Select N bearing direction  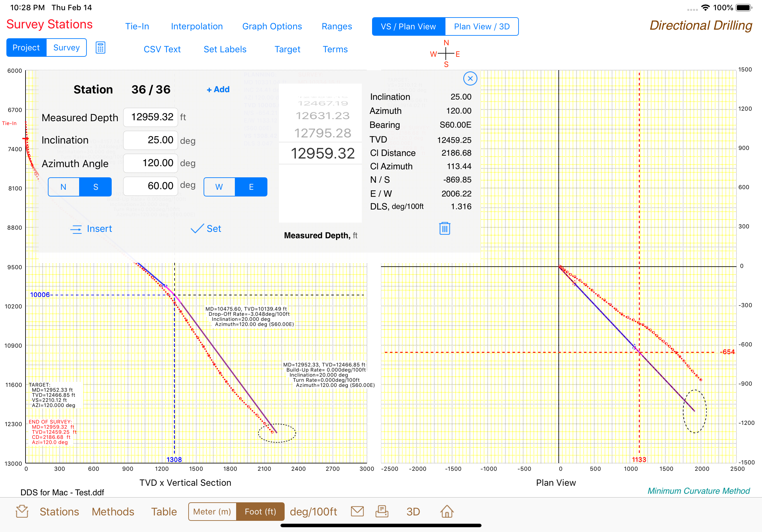63,187
